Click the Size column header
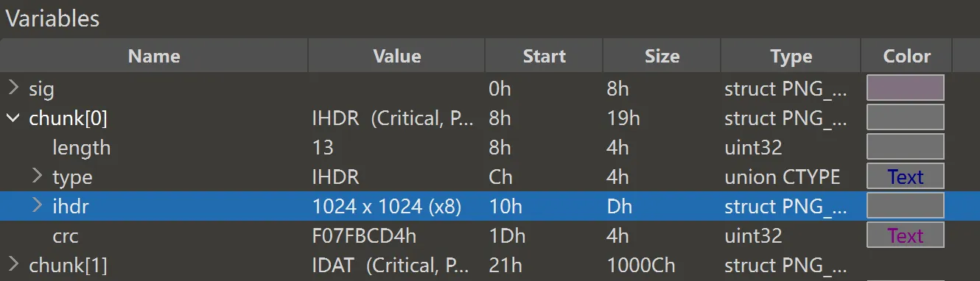Image resolution: width=980 pixels, height=281 pixels. coord(662,56)
